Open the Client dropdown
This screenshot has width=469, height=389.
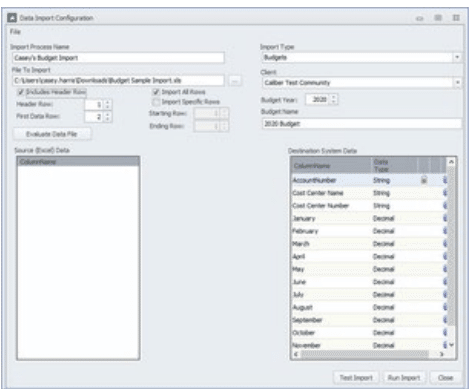click(x=457, y=82)
